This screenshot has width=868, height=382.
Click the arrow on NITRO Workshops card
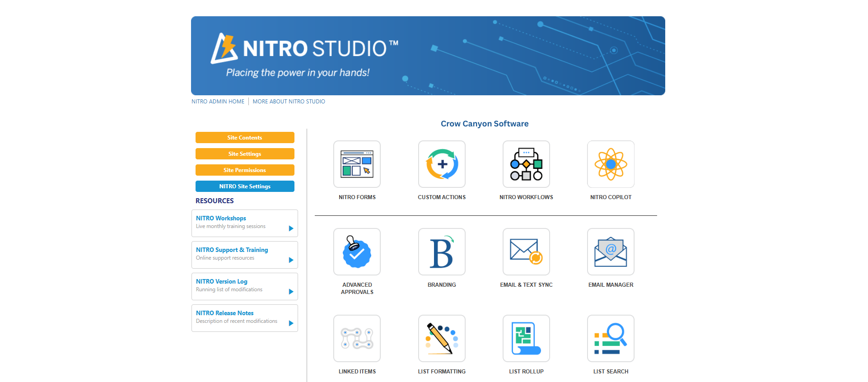click(x=291, y=228)
